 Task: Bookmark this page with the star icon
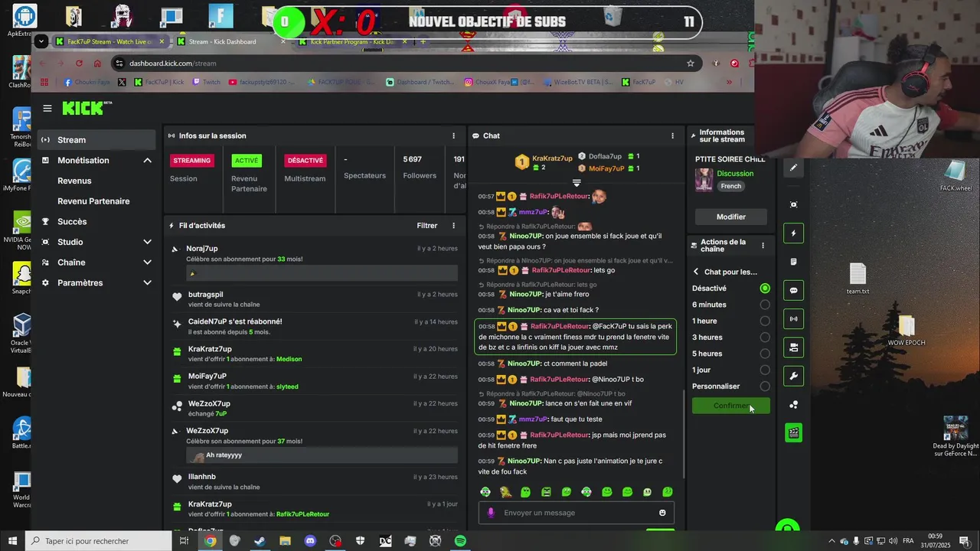click(x=690, y=64)
